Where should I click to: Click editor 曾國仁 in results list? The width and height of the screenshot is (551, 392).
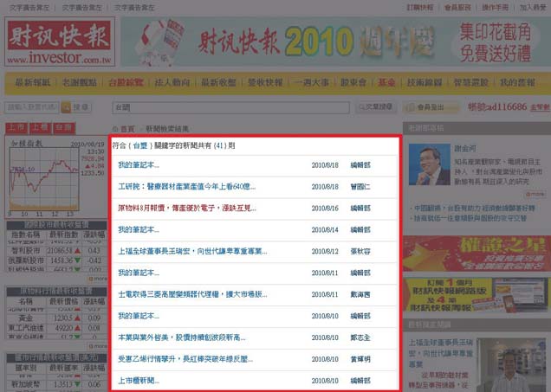pos(360,187)
